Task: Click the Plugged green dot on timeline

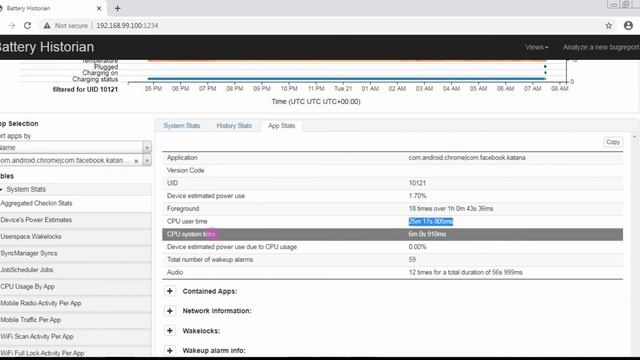Action: coord(545,67)
